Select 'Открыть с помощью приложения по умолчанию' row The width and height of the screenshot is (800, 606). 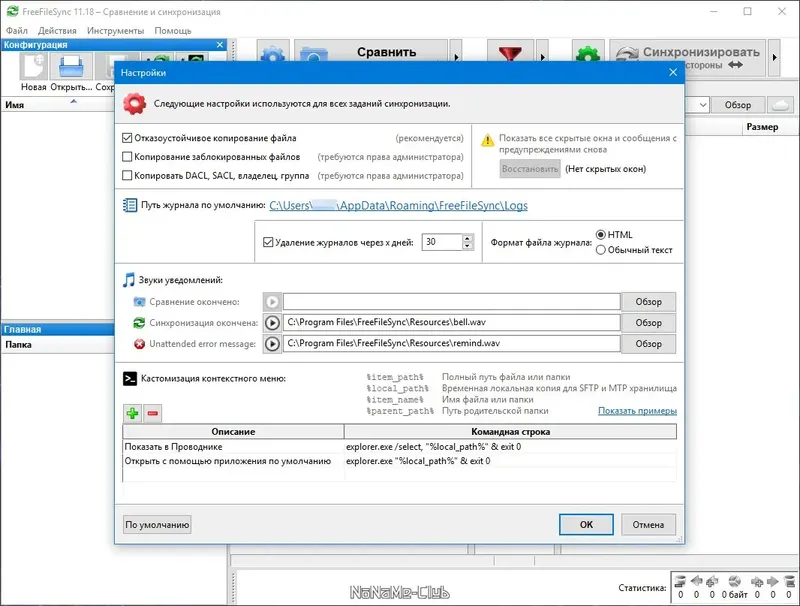tap(399, 461)
